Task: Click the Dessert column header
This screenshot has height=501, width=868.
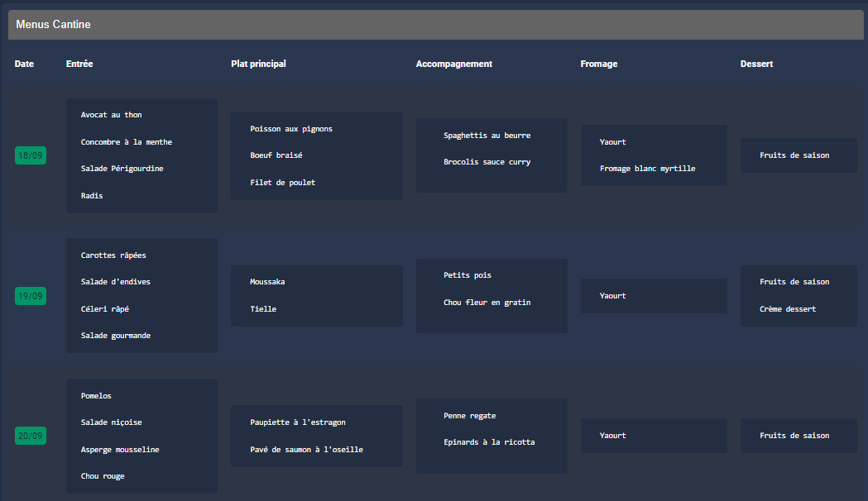Action: (756, 64)
